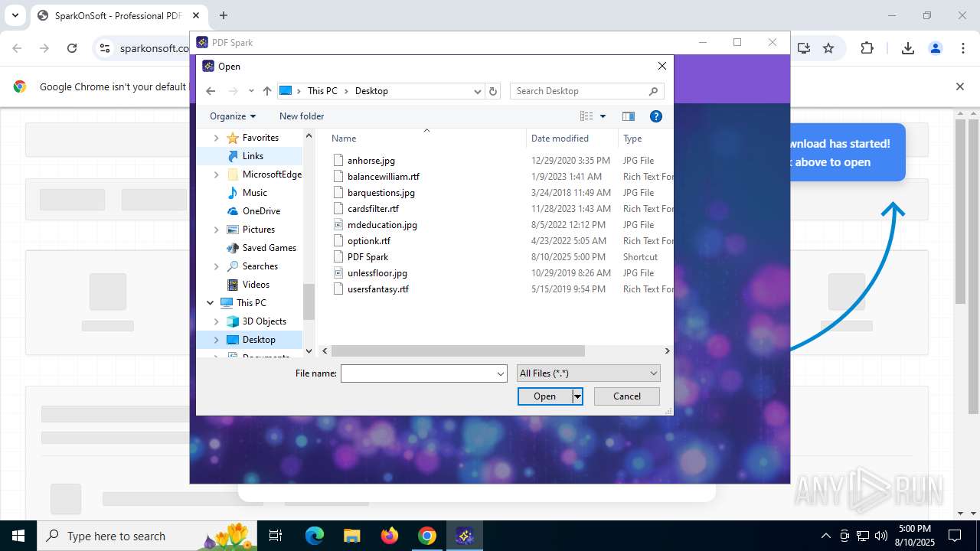
Task: Select the file anhorse.jpg
Action: click(371, 161)
